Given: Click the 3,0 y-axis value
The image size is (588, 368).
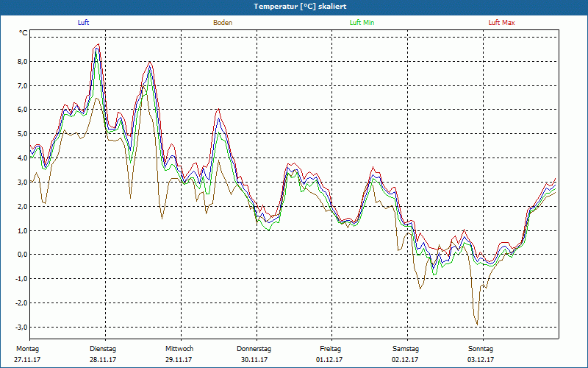Looking at the screenshot, I should click(22, 182).
